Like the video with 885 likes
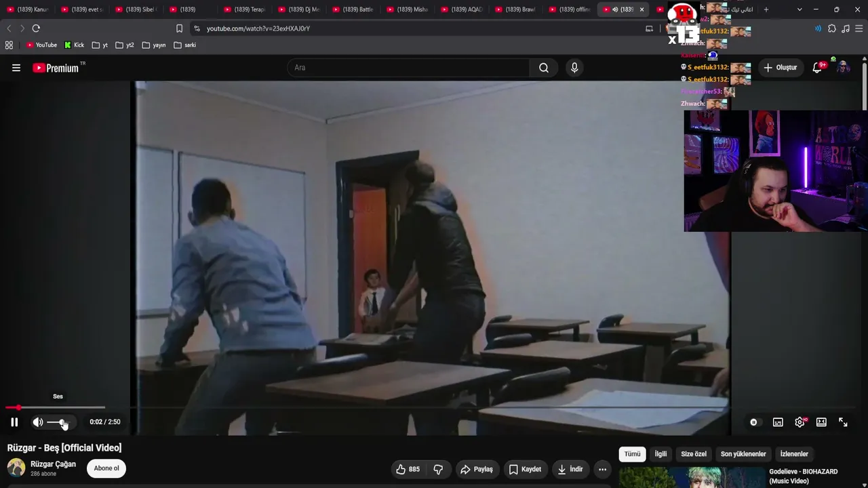The height and width of the screenshot is (488, 868). click(408, 469)
